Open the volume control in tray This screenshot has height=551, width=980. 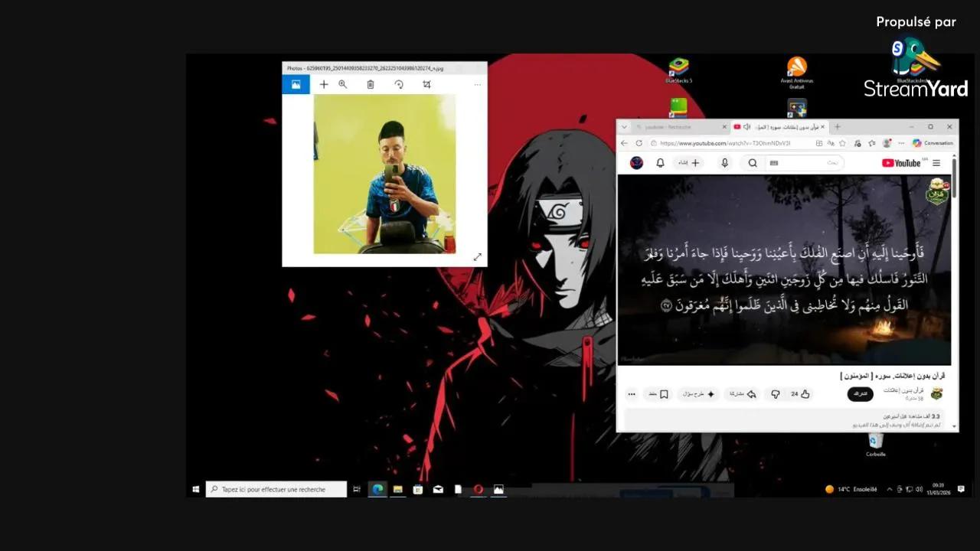pos(919,489)
